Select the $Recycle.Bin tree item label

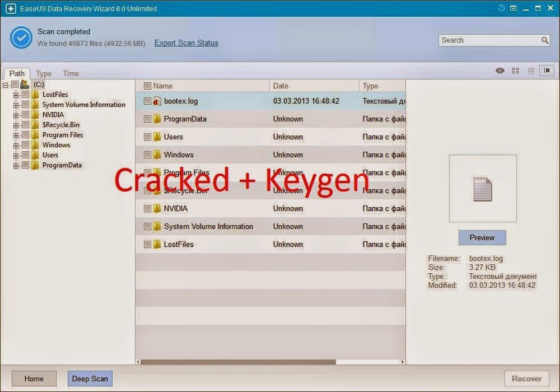pos(60,125)
